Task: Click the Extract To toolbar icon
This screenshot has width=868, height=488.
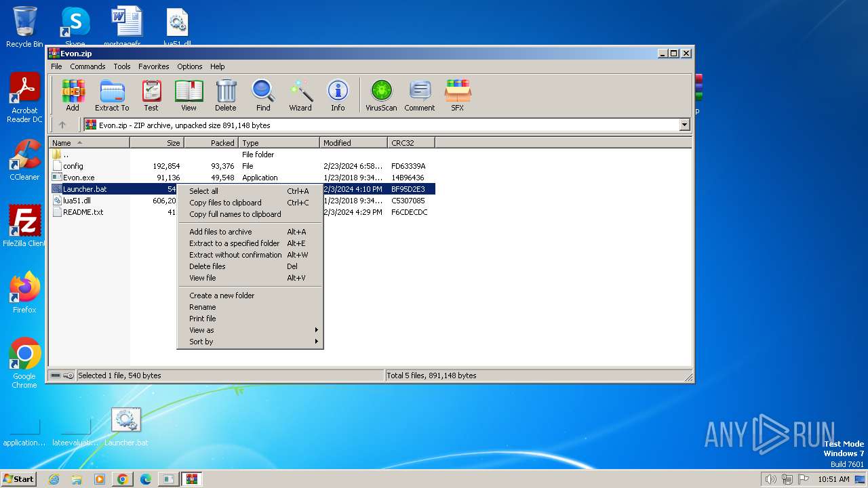Action: click(x=112, y=95)
